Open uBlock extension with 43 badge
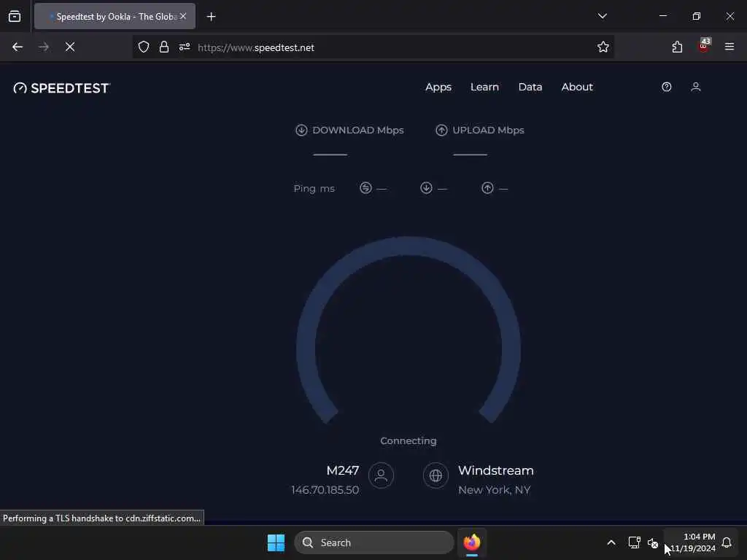The image size is (747, 560). pos(704,46)
